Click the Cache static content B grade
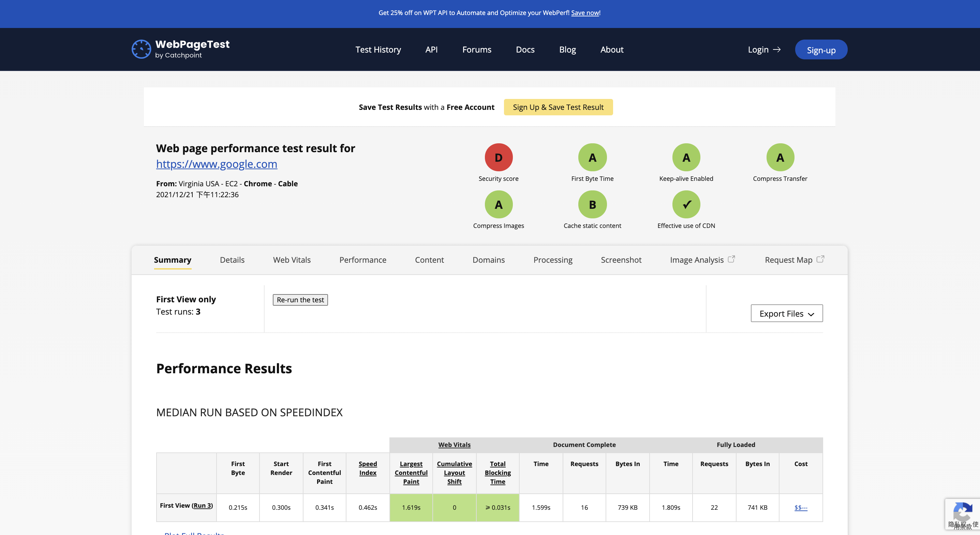Image resolution: width=980 pixels, height=535 pixels. pyautogui.click(x=592, y=204)
